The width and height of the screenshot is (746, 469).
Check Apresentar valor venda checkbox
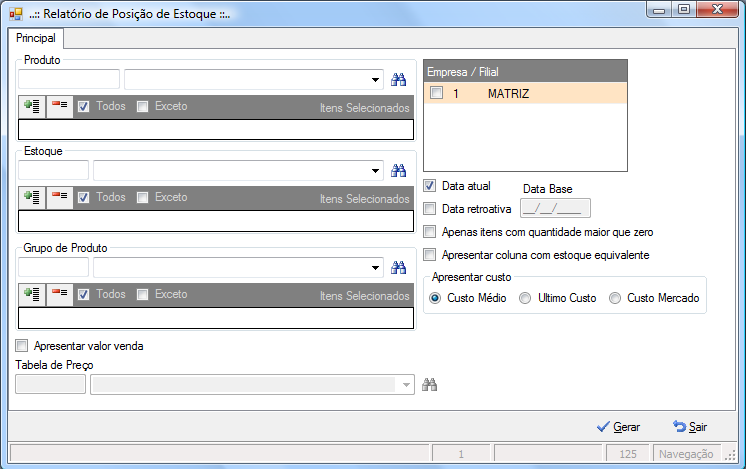(x=22, y=345)
